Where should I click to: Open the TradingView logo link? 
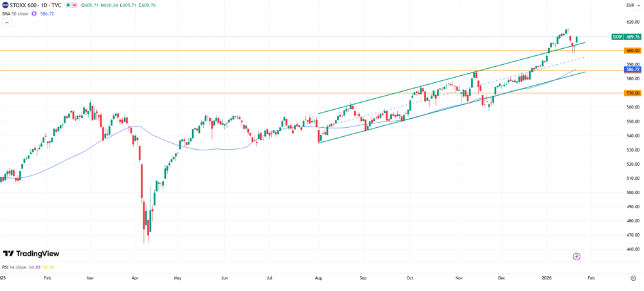[x=31, y=254]
